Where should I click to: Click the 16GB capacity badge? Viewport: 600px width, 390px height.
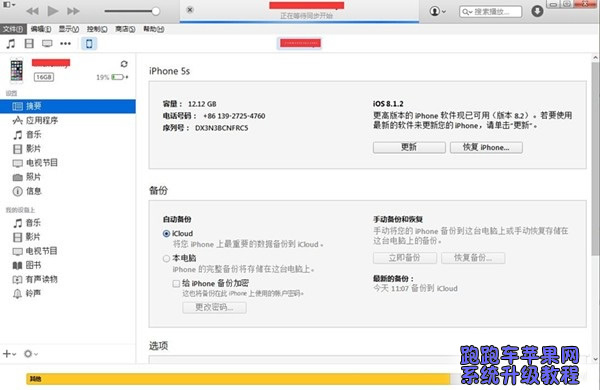pos(44,77)
